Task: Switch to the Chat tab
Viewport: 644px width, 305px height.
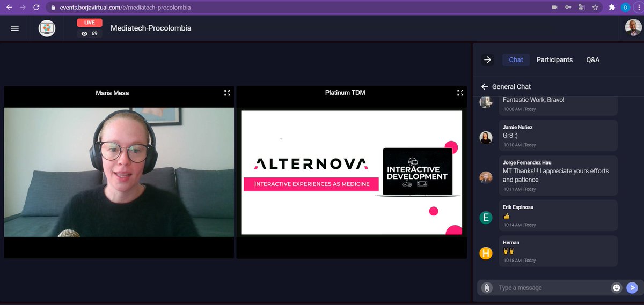Action: click(x=516, y=59)
